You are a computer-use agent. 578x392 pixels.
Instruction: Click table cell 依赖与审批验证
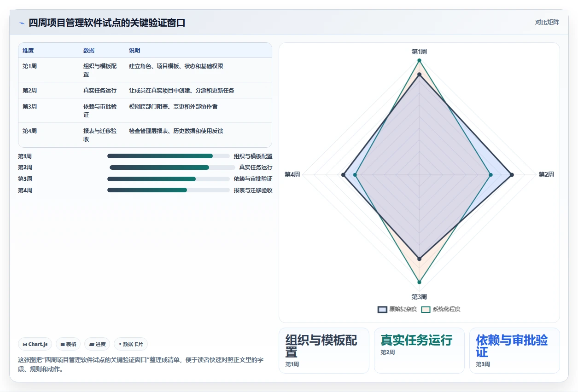pos(100,111)
